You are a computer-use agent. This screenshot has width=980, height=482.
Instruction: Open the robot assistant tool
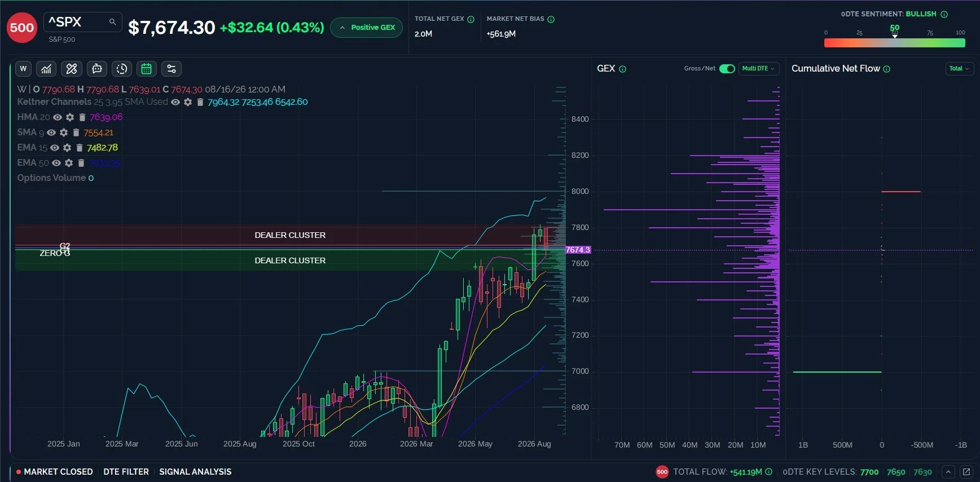pos(97,69)
